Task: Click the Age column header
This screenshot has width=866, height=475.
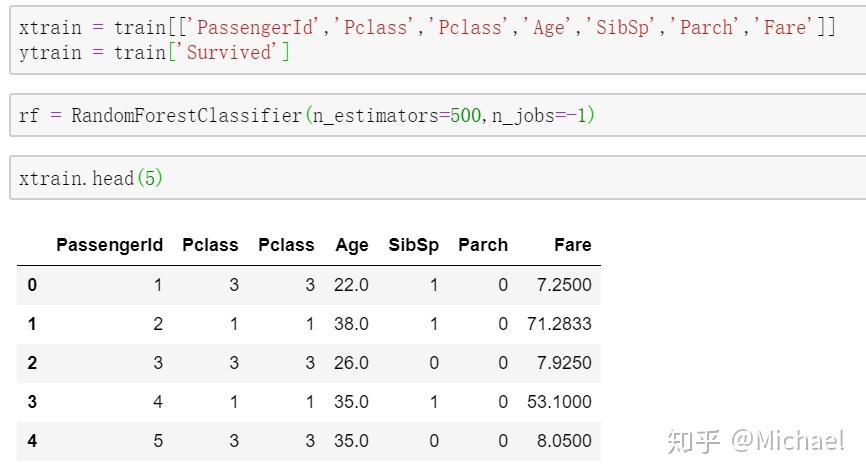Action: (352, 245)
